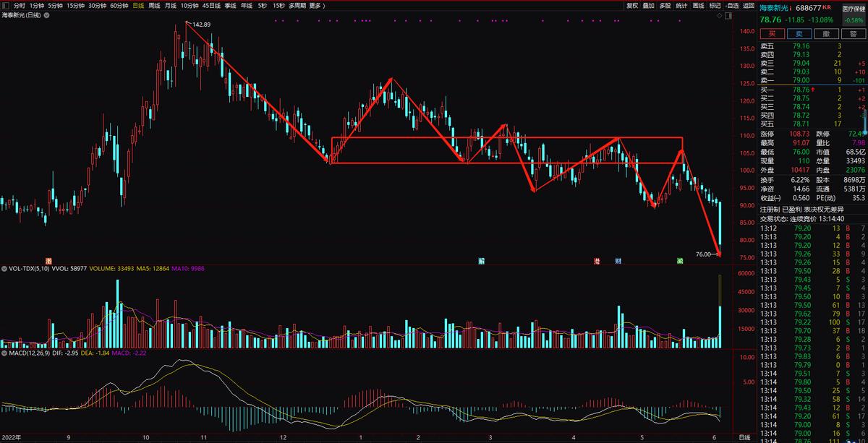Image resolution: width=868 pixels, height=443 pixels.
Task: Click the 标记 mark tool
Action: 715,5
